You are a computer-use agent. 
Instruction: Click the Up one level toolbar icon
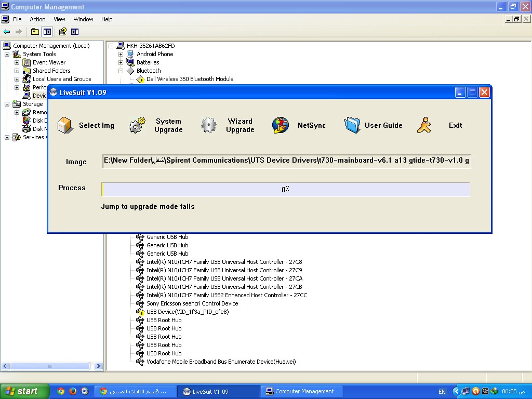[x=35, y=32]
